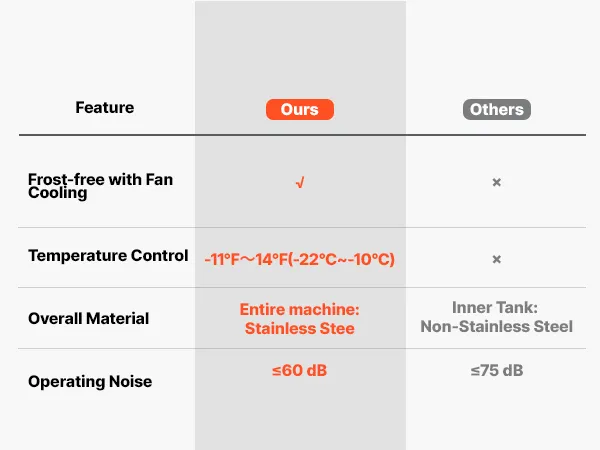Viewport: 600px width, 450px height.
Task: Select the Overall Material row label
Action: click(88, 318)
